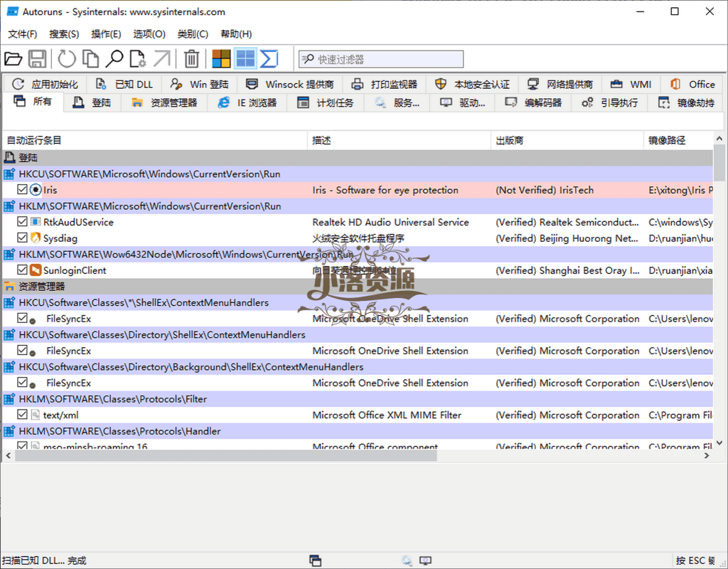Click the Jump to entry arrow icon
The image size is (728, 569).
click(161, 59)
